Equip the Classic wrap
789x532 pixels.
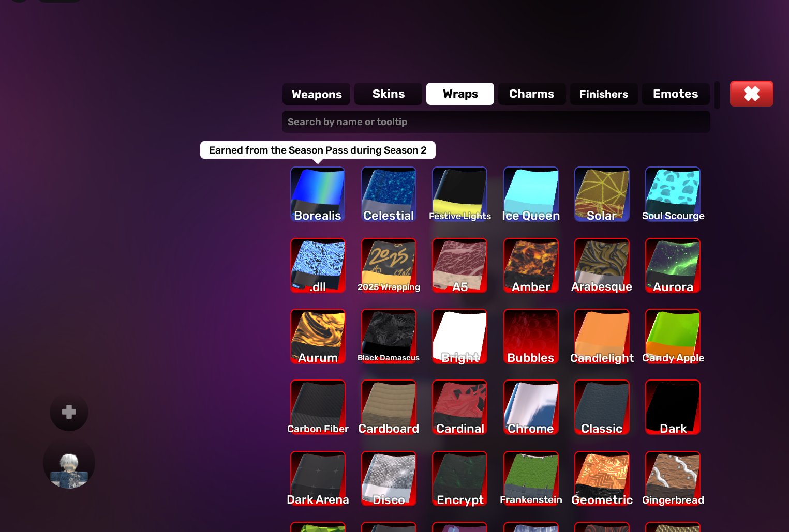[x=602, y=407]
